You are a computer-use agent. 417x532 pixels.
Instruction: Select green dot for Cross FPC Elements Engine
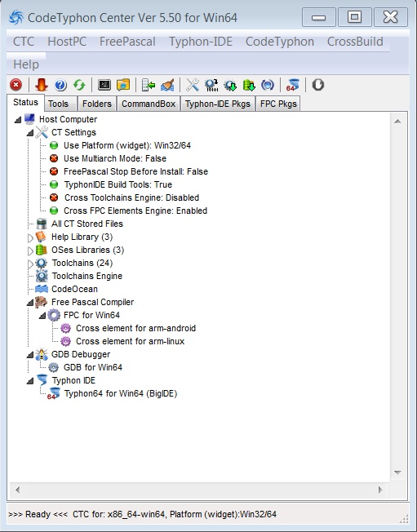pos(54,211)
